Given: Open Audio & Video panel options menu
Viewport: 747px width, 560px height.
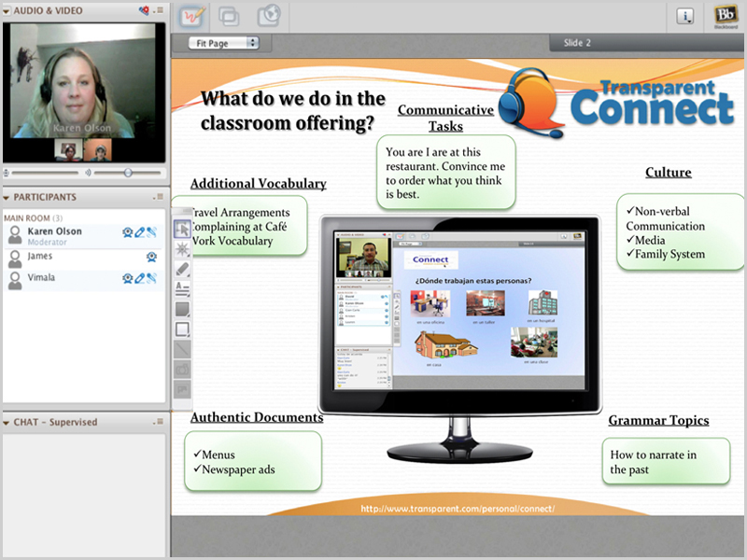Looking at the screenshot, I should pos(160,10).
